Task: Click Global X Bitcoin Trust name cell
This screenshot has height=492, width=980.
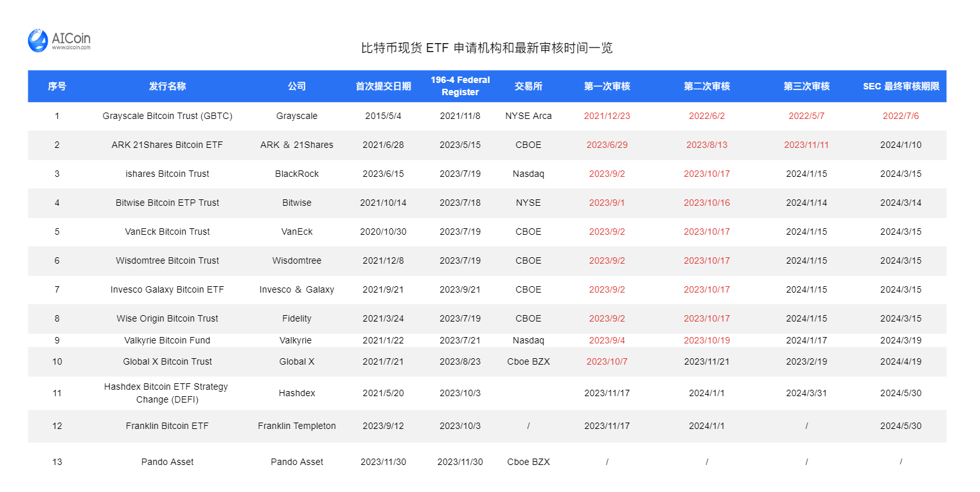Action: click(x=167, y=361)
